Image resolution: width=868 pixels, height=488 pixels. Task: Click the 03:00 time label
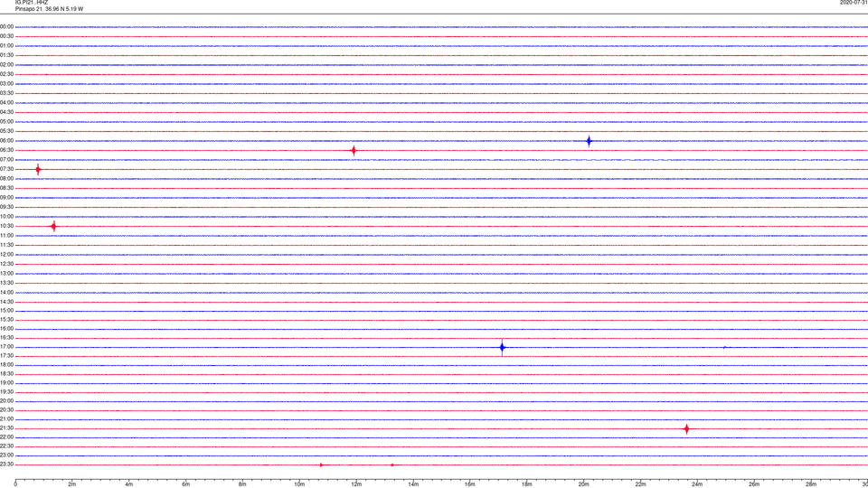point(6,83)
